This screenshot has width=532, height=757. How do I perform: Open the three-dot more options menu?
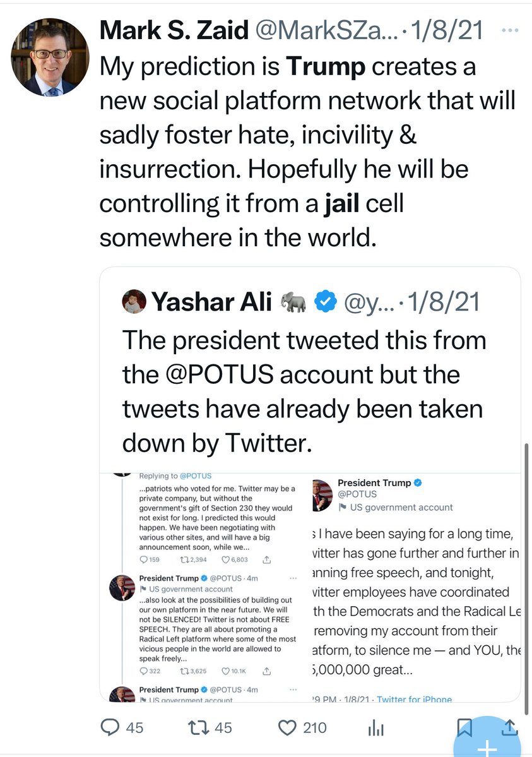pos(508,30)
